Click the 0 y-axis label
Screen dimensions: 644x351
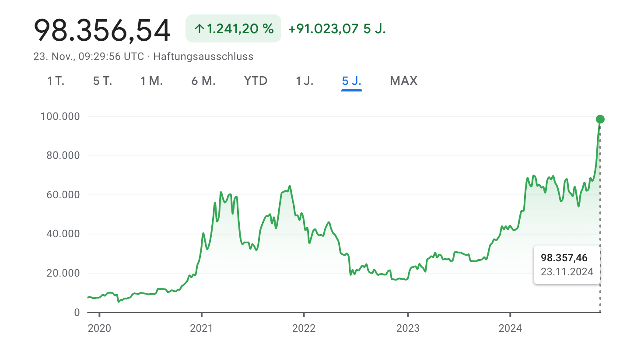pos(77,312)
